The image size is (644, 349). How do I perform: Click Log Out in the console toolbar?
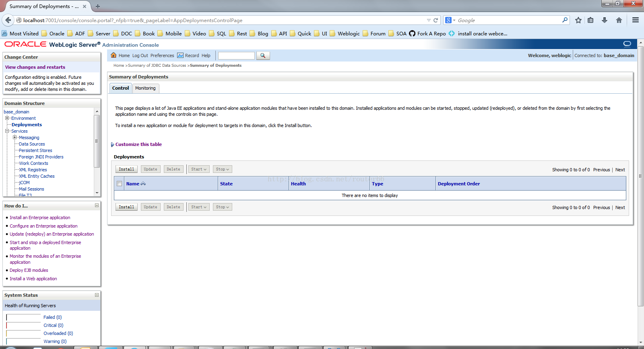point(140,55)
